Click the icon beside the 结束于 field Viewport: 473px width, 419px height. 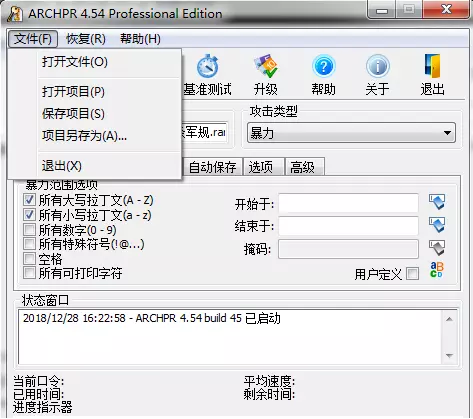tap(437, 225)
